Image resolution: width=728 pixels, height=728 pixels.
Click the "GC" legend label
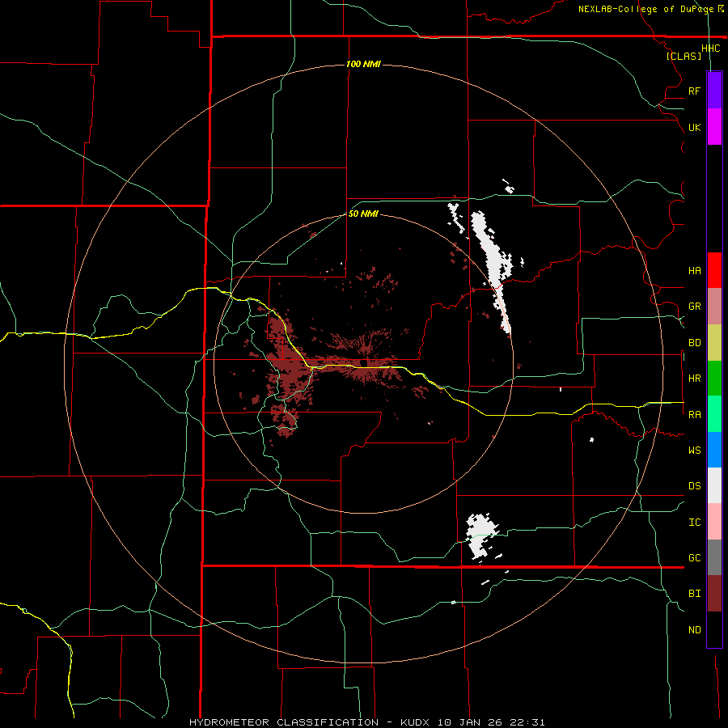click(694, 558)
